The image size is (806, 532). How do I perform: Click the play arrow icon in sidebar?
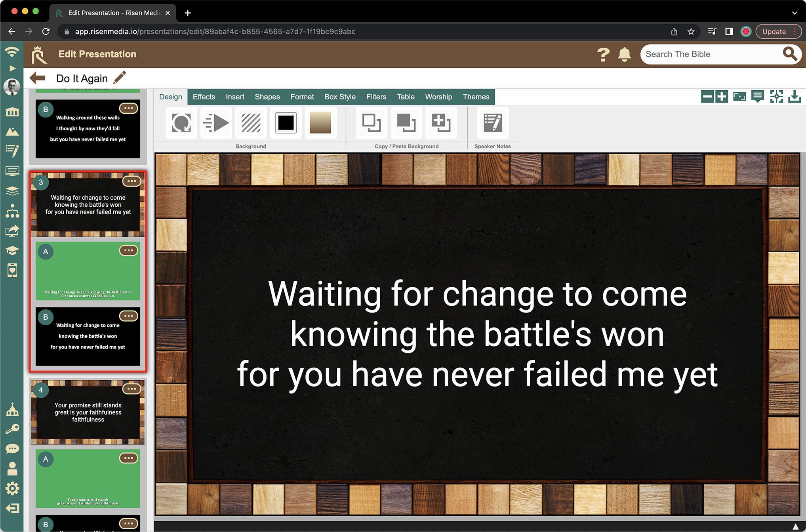point(12,68)
